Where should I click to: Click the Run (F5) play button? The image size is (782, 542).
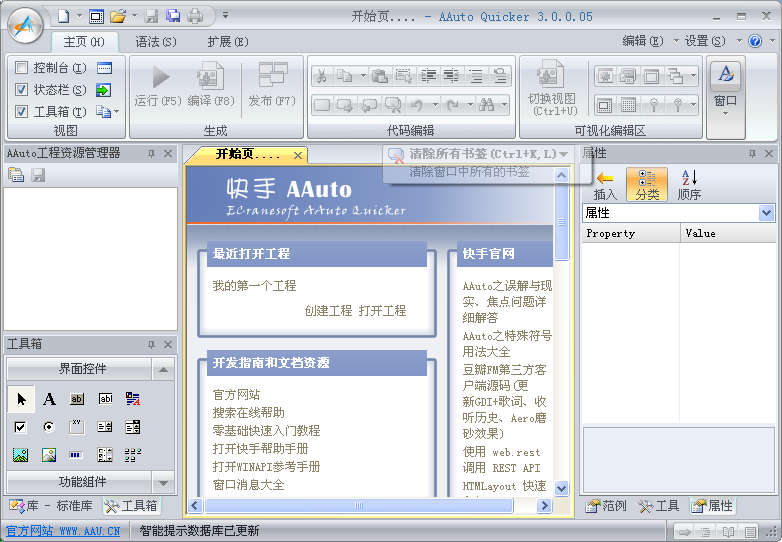[161, 77]
